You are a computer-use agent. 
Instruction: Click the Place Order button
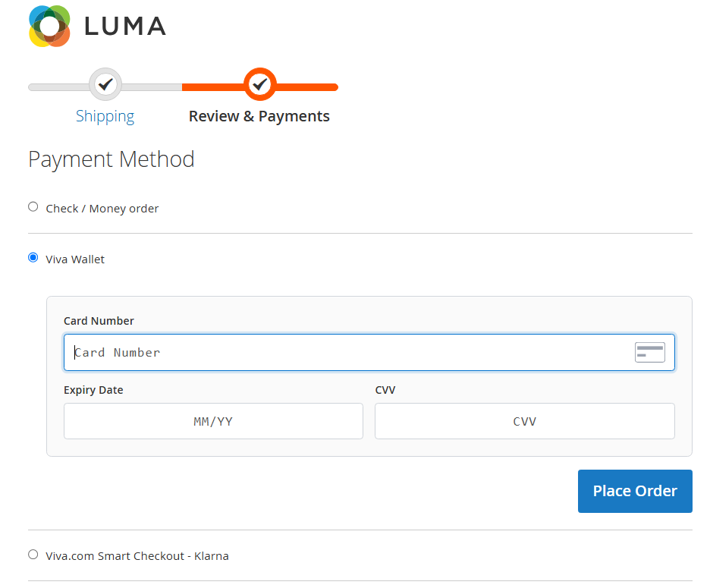point(635,491)
